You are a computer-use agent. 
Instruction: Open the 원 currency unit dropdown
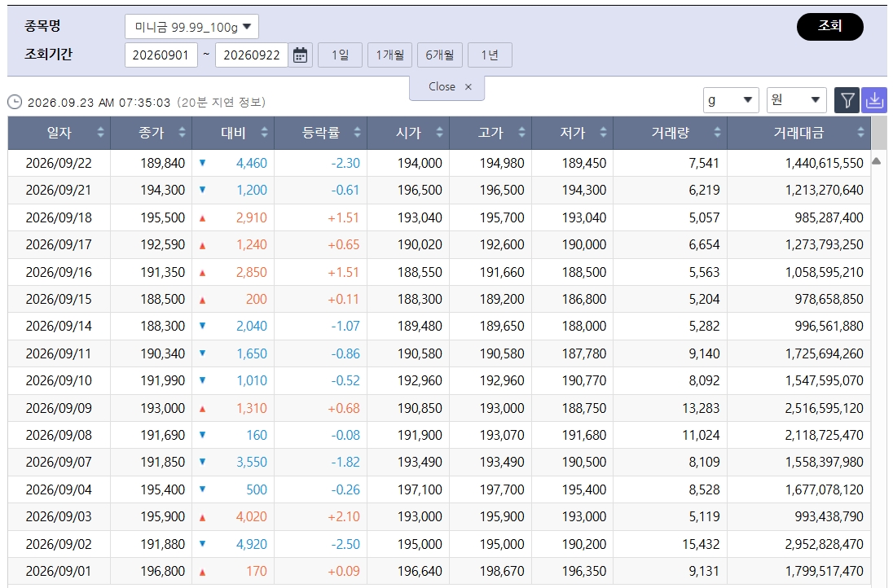(796, 100)
